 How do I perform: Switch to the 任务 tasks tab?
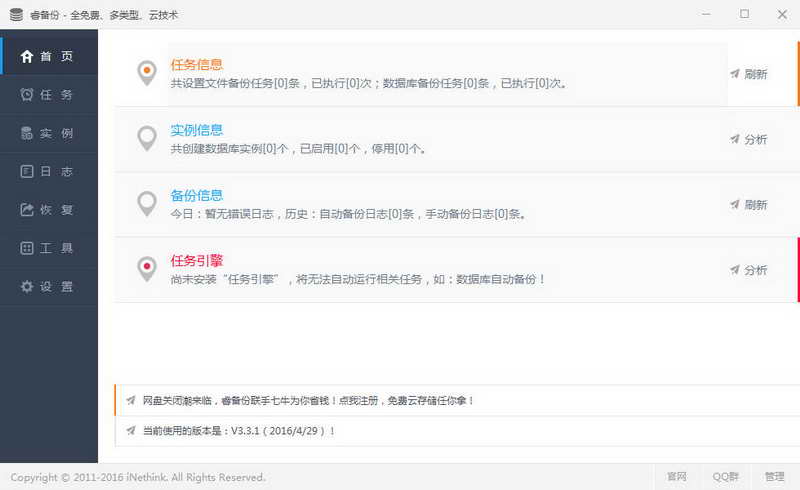49,95
